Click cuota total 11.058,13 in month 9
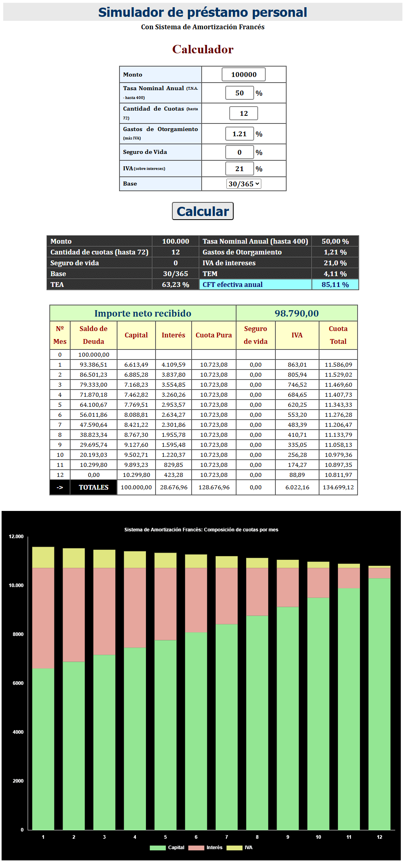Image resolution: width=404 pixels, height=868 pixels. point(338,445)
